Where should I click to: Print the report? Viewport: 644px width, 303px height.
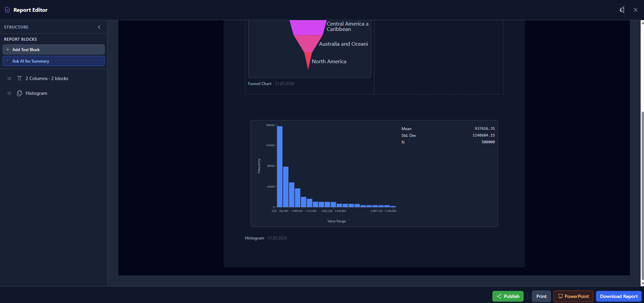541,296
